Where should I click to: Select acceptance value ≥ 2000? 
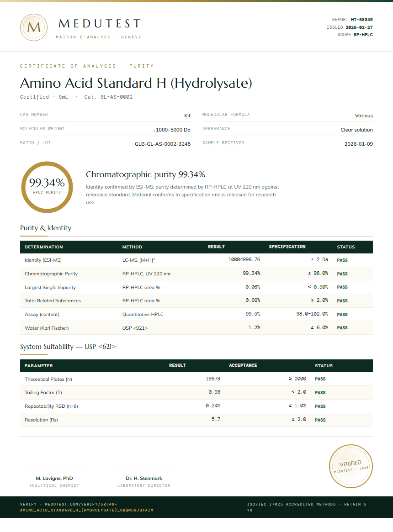tap(297, 379)
